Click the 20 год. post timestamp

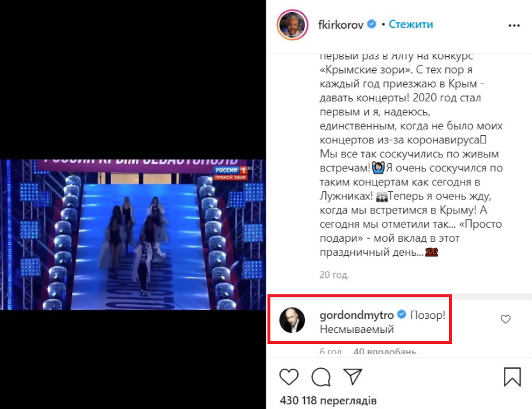point(334,274)
